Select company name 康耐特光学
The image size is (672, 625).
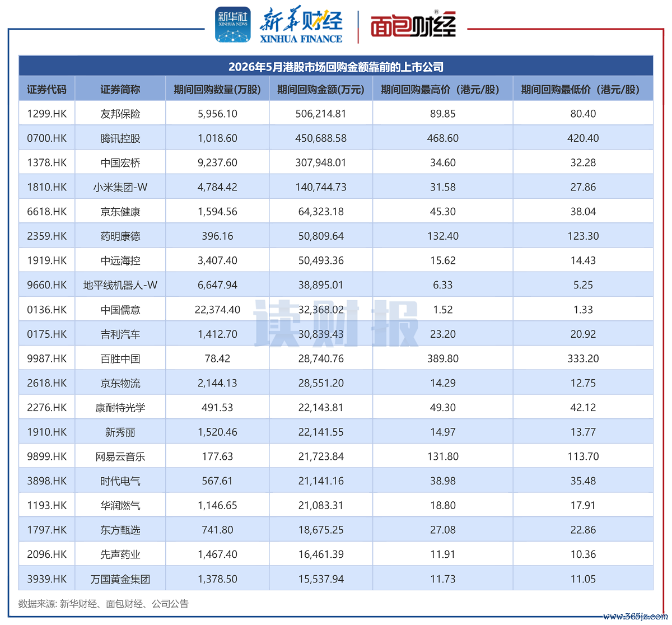[x=120, y=408]
